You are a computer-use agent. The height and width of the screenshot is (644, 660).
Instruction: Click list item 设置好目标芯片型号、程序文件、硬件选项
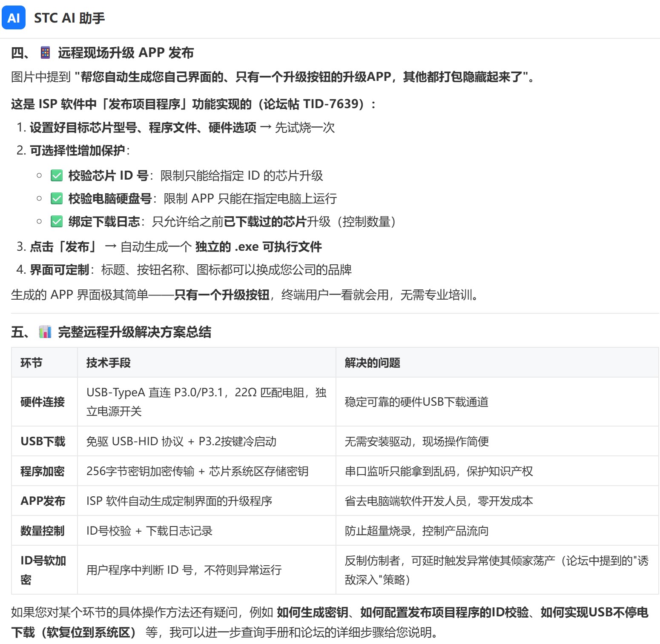[143, 127]
